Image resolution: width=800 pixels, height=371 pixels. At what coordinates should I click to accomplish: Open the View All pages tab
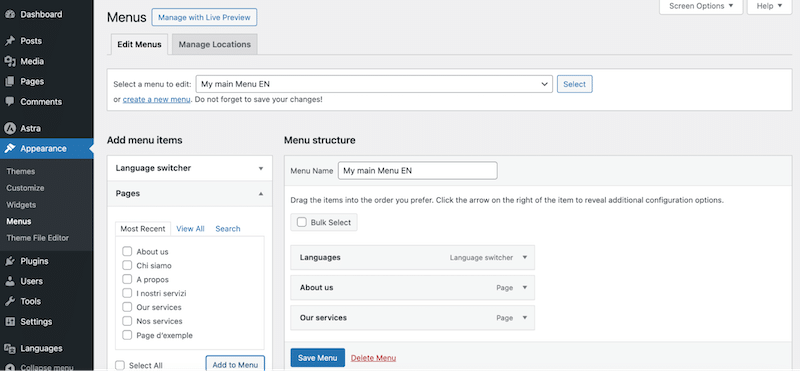190,229
